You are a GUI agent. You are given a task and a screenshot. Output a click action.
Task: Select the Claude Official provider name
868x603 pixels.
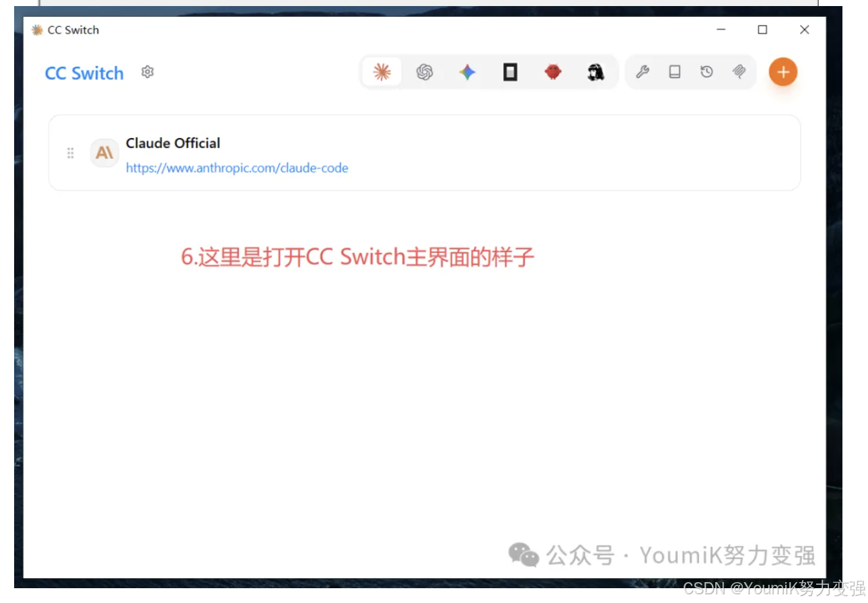click(173, 143)
